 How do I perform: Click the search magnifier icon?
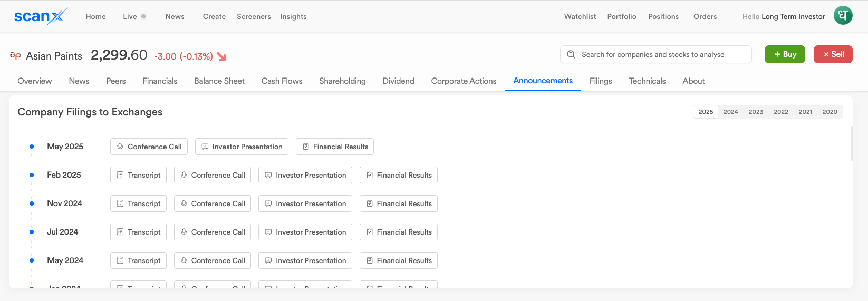(x=571, y=54)
